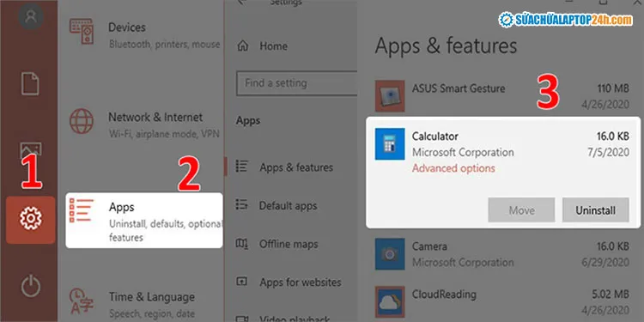
Task: Click the Calculator app name
Action: coord(435,136)
